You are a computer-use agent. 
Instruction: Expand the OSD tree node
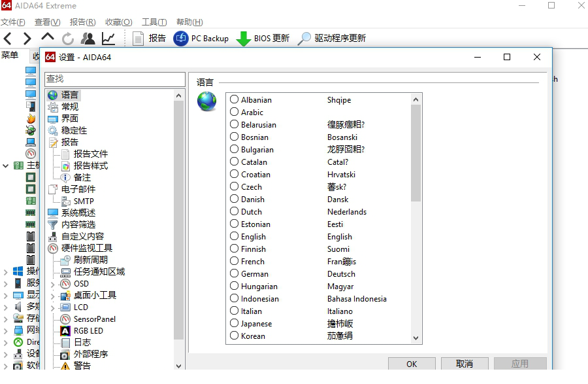tap(53, 284)
